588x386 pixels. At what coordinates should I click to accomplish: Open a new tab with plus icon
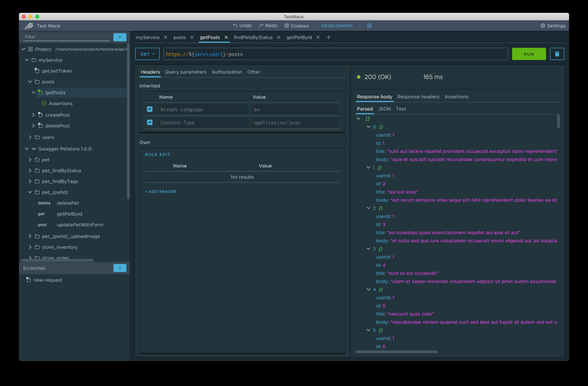328,37
